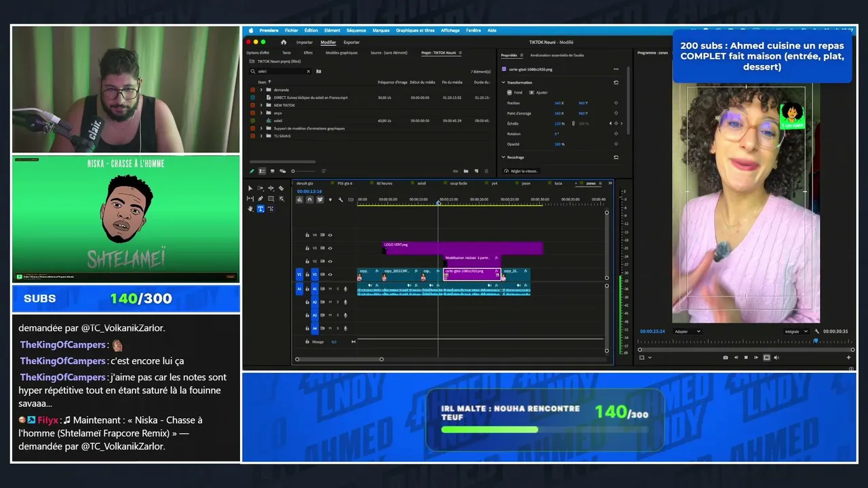
Task: Reset the Recadrage properties
Action: [x=616, y=157]
